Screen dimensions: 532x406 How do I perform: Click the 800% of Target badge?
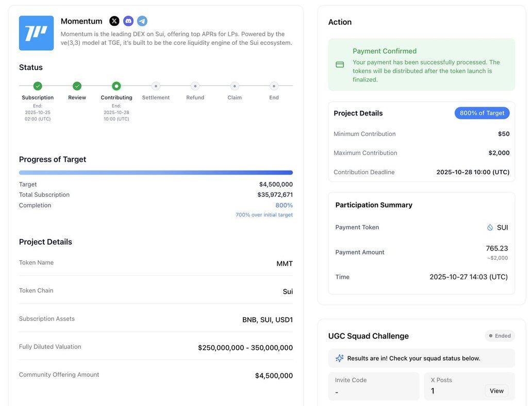coord(482,113)
